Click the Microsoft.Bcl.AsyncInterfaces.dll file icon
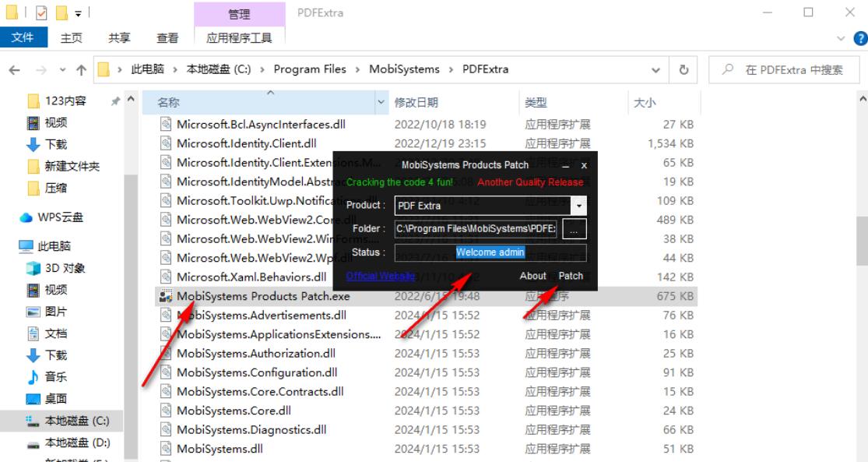868x462 pixels. [166, 124]
